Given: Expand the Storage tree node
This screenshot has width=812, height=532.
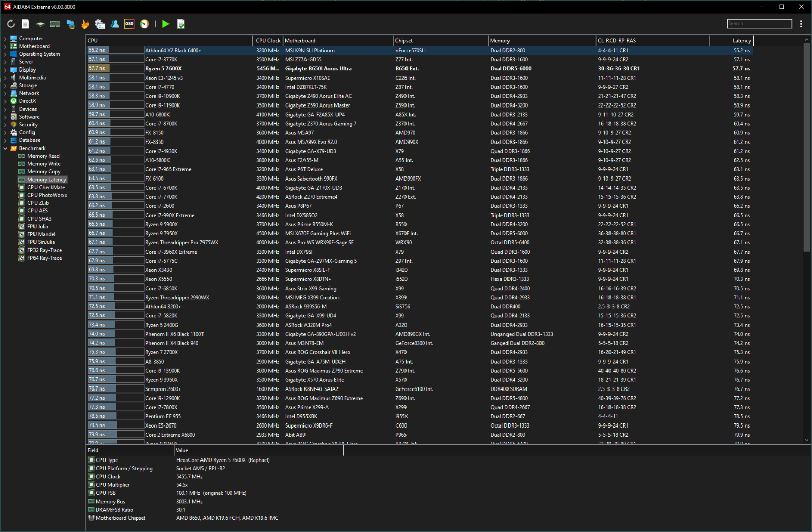Looking at the screenshot, I should [x=5, y=86].
